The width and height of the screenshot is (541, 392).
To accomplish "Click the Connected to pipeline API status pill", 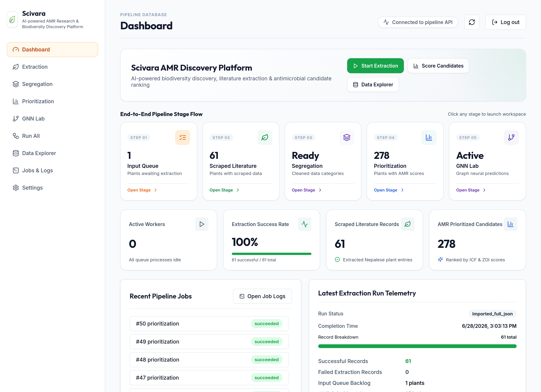I will (x=418, y=22).
